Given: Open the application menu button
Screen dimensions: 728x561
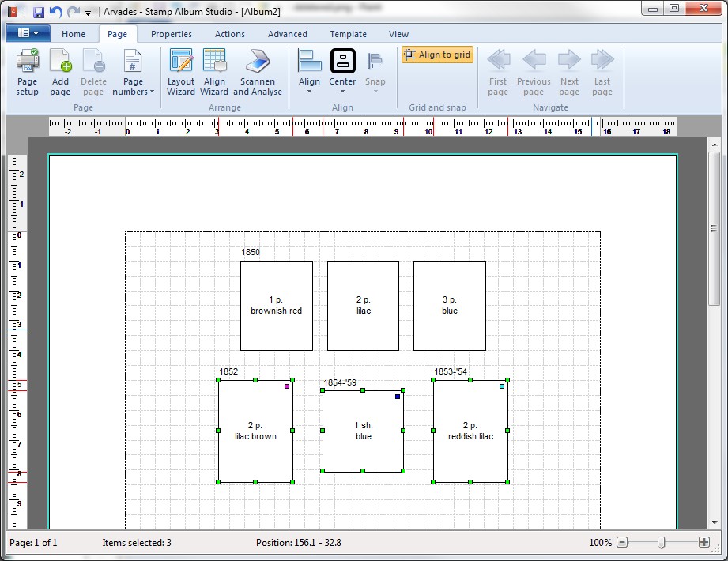Looking at the screenshot, I should (28, 33).
